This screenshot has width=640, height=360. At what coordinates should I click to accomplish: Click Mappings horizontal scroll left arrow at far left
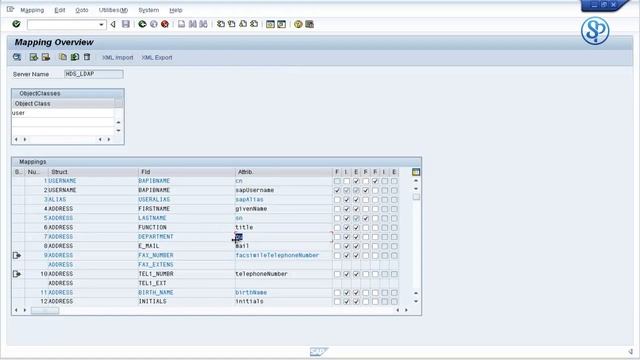[16, 310]
